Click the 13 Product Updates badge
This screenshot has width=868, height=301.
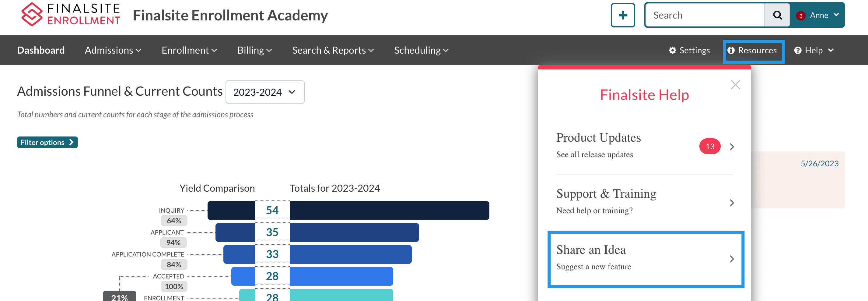(x=710, y=147)
